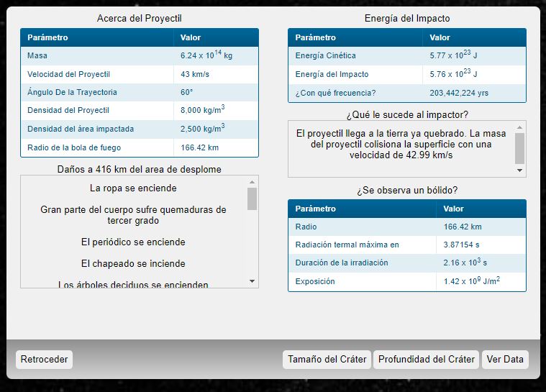Select the Duración de la irradiación cell
The image size is (546, 392).
coord(362,263)
